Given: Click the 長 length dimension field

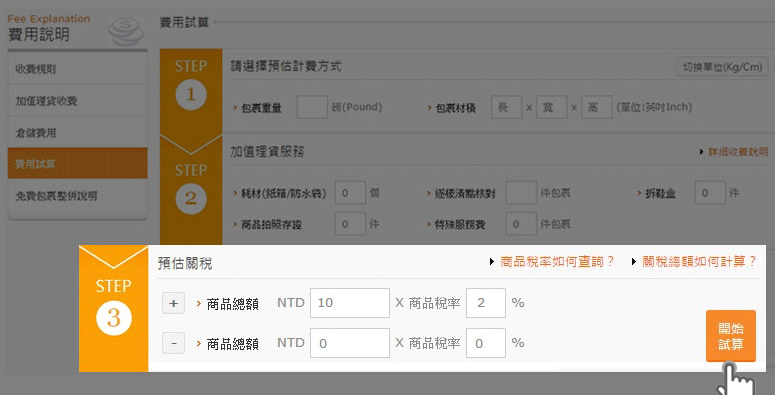Looking at the screenshot, I should click(507, 107).
